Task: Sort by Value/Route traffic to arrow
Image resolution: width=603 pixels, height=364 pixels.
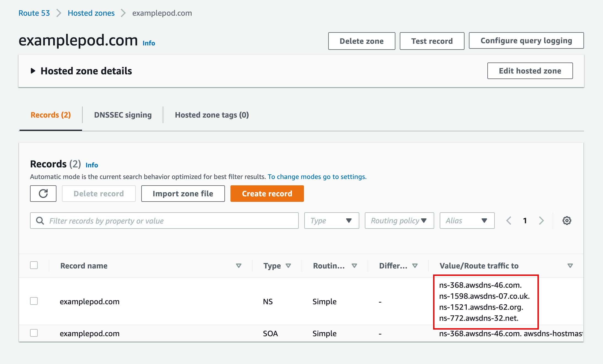Action: click(x=570, y=266)
